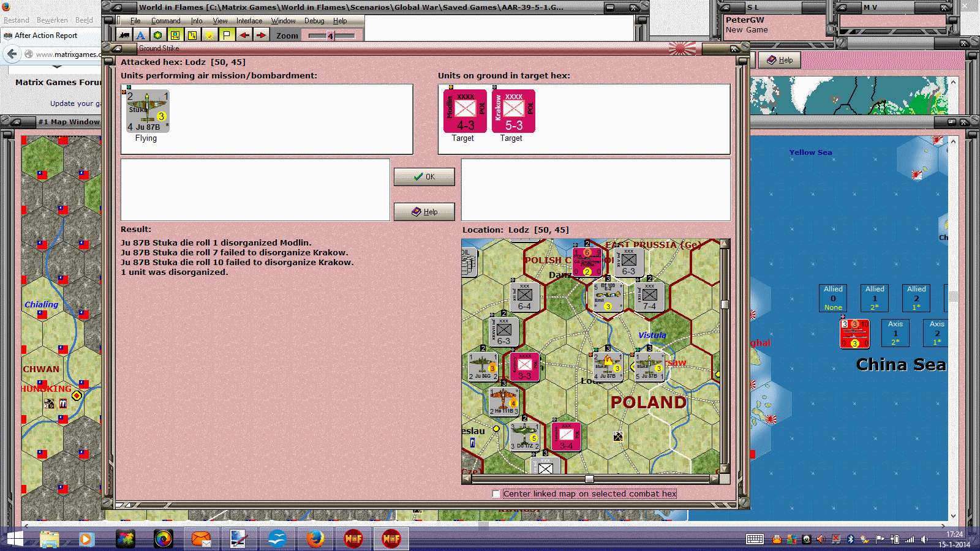
Task: Open the View menu
Action: tap(220, 21)
